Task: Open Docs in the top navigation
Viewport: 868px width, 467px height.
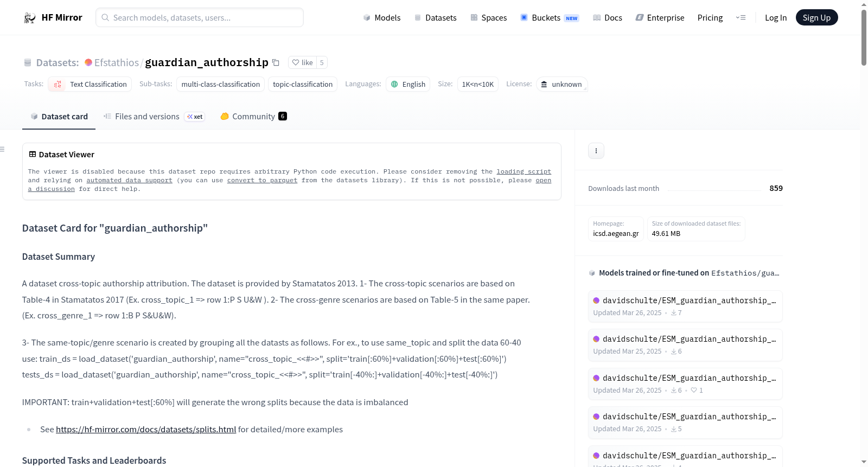Action: [608, 18]
